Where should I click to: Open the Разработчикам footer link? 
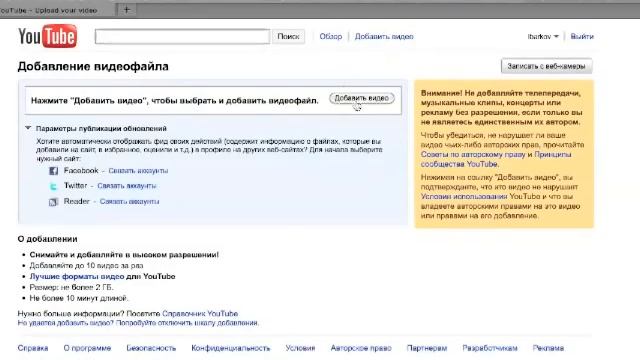pos(490,348)
